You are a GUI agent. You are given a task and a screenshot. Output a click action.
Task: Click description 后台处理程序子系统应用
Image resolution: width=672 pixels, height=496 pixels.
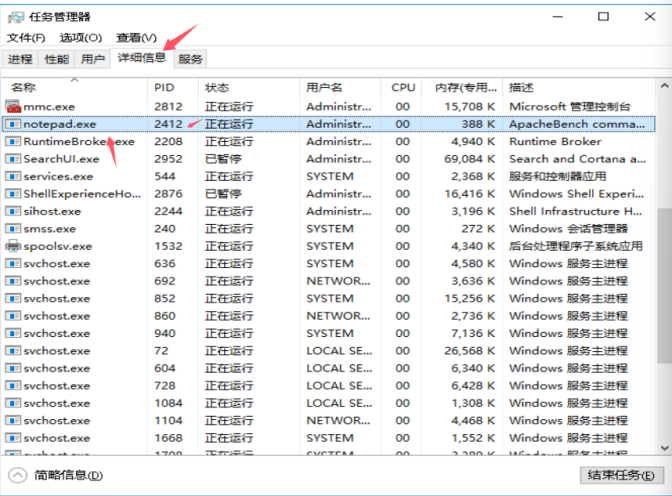[x=576, y=246]
